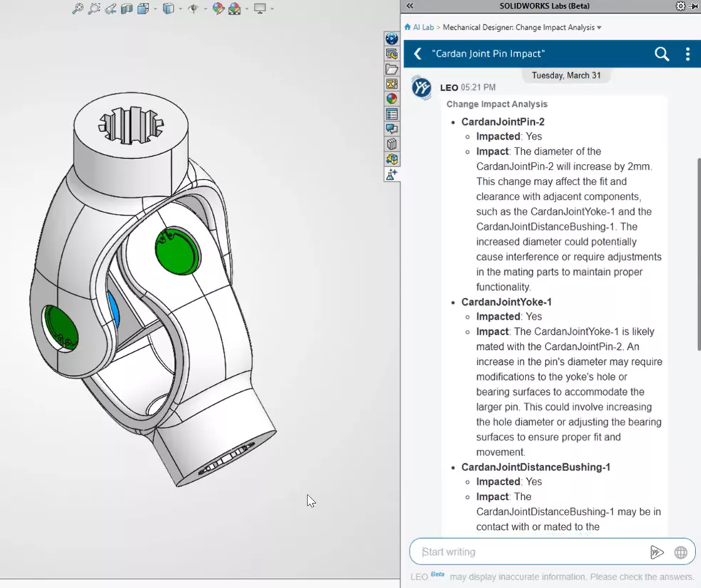Open the 3DEXPERIENCE task pane tab
The height and width of the screenshot is (588, 701).
coord(392,39)
